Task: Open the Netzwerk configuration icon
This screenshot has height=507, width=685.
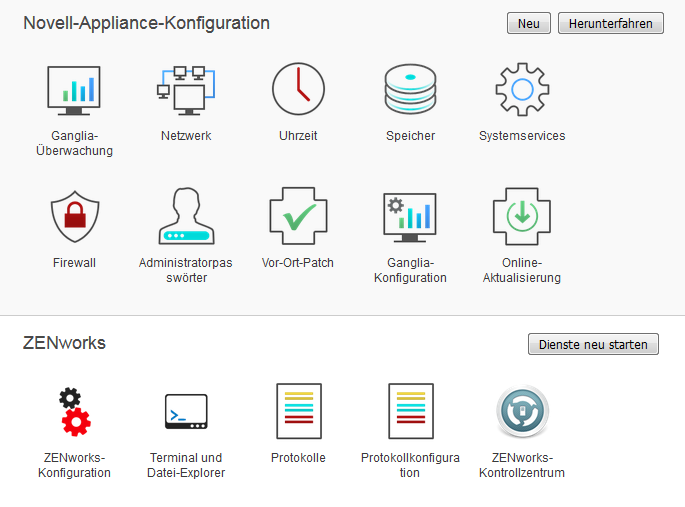Action: (186, 90)
